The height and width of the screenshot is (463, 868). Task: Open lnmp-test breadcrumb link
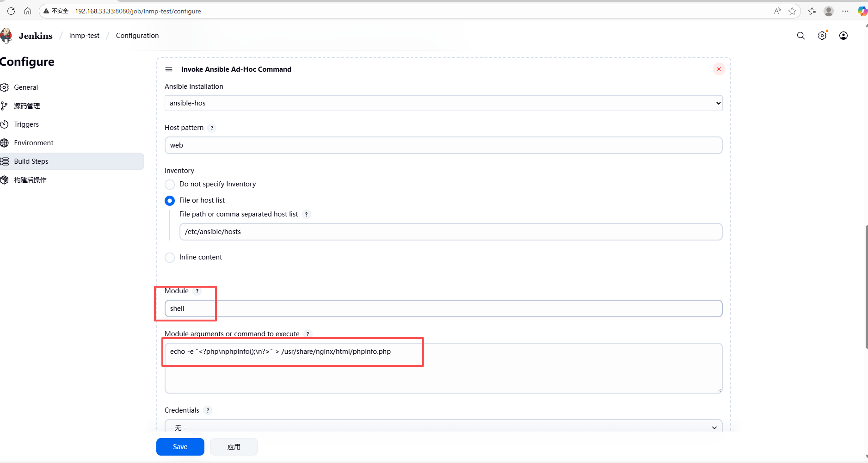click(84, 36)
